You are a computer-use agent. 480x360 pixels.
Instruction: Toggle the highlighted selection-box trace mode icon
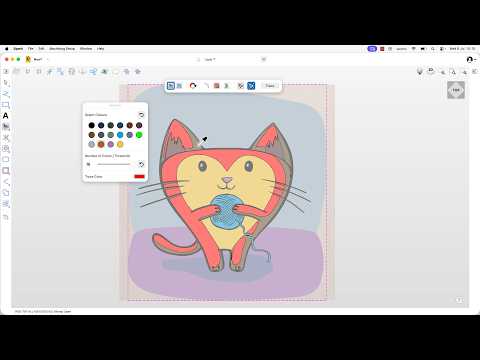click(171, 86)
